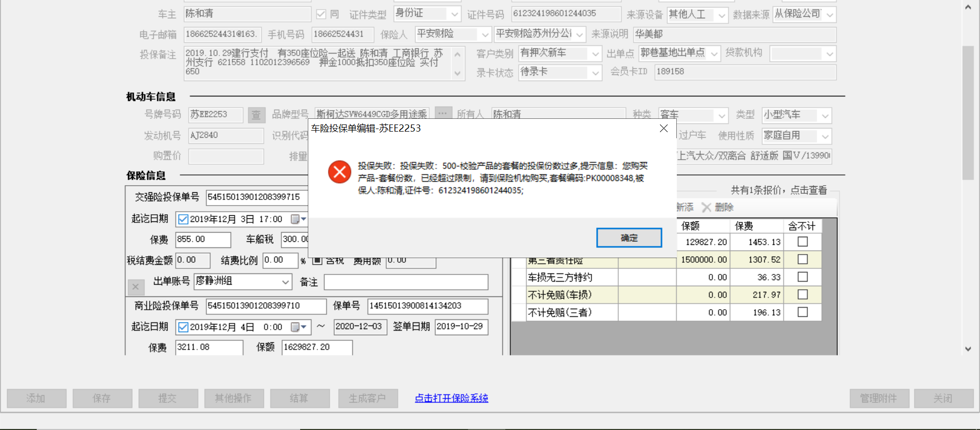
Task: Click the 手机号码 input field
Action: (x=342, y=34)
